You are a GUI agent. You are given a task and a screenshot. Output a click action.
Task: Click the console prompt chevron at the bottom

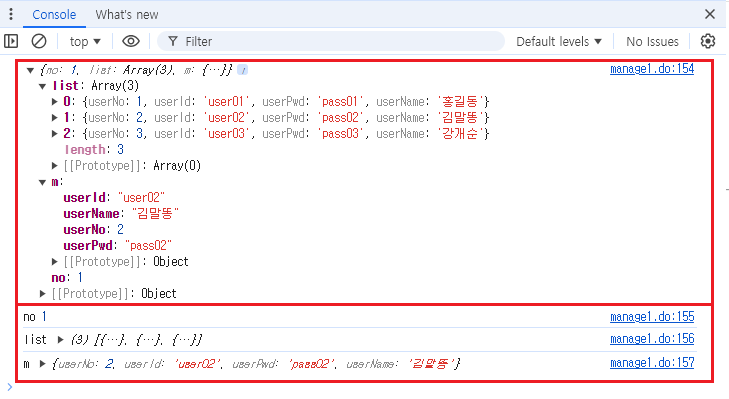pyautogui.click(x=10, y=387)
